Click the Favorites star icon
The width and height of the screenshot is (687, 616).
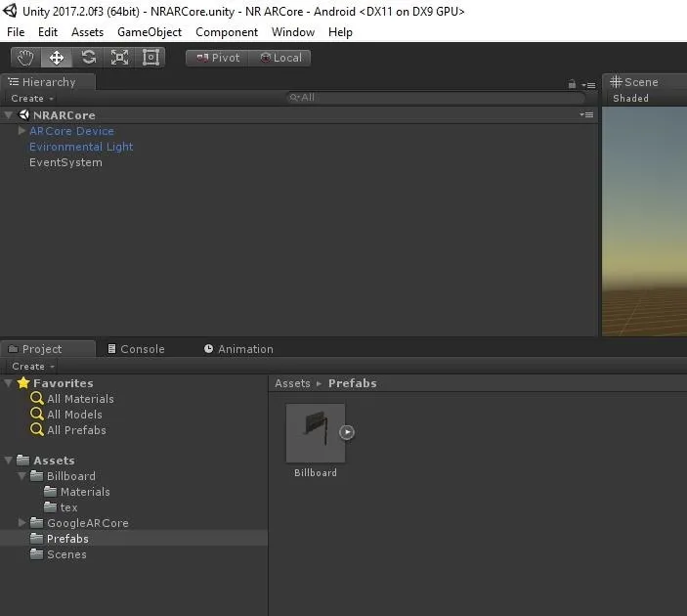coord(23,382)
